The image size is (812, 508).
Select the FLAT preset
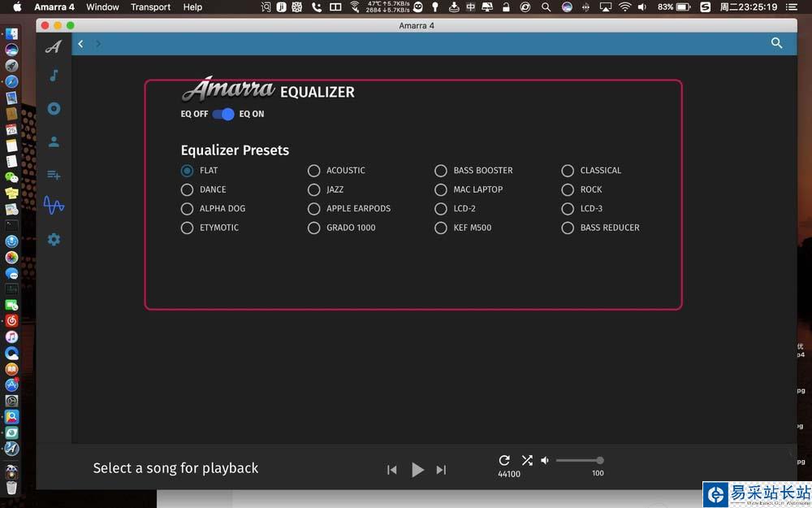pos(187,171)
